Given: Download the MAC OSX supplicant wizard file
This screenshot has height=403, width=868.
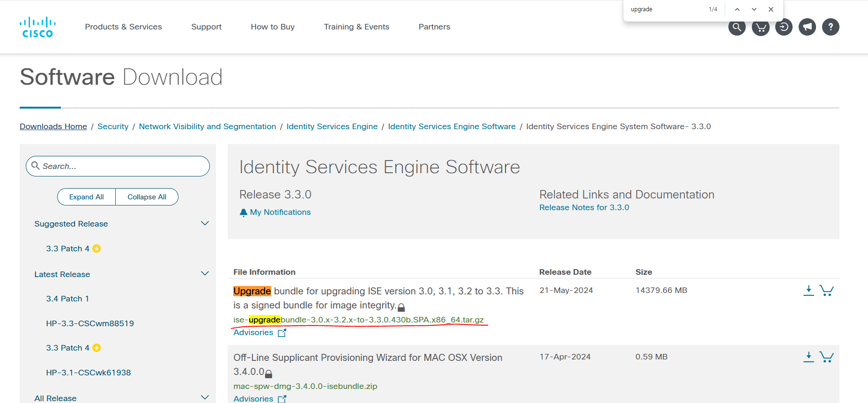Looking at the screenshot, I should [809, 357].
